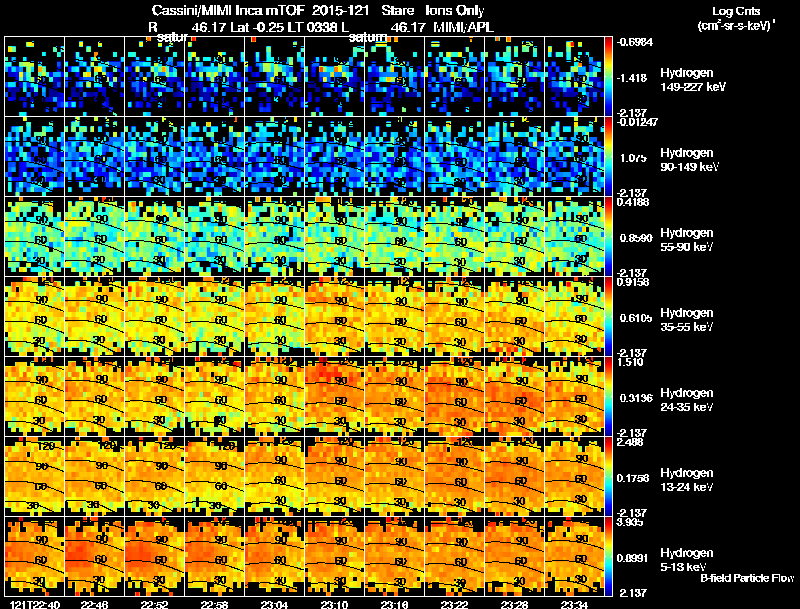Open the 55-90 keV image panel at 23:04
The width and height of the screenshot is (800, 609).
point(274,237)
